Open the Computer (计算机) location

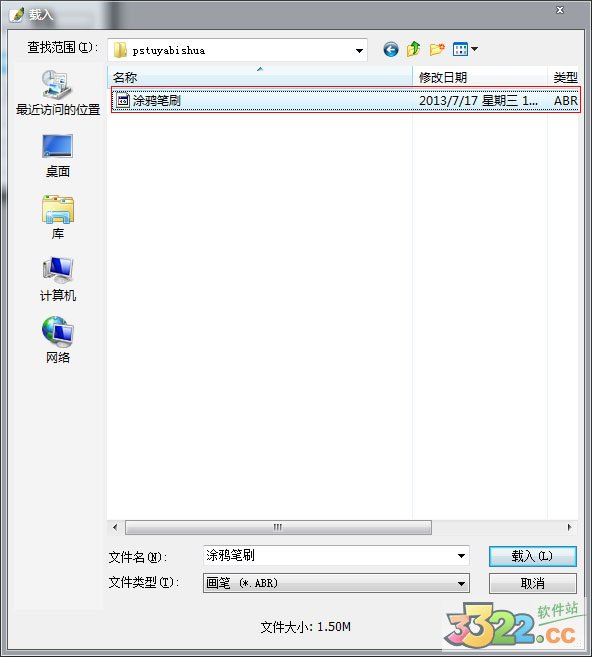coord(58,279)
